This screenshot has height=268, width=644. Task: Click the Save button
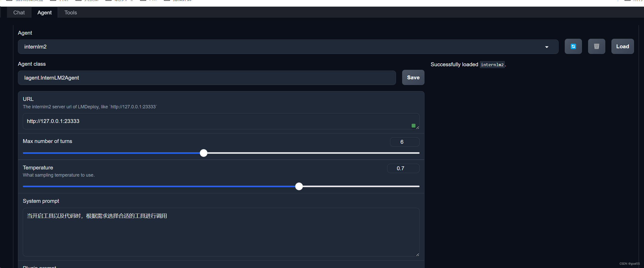pos(413,78)
